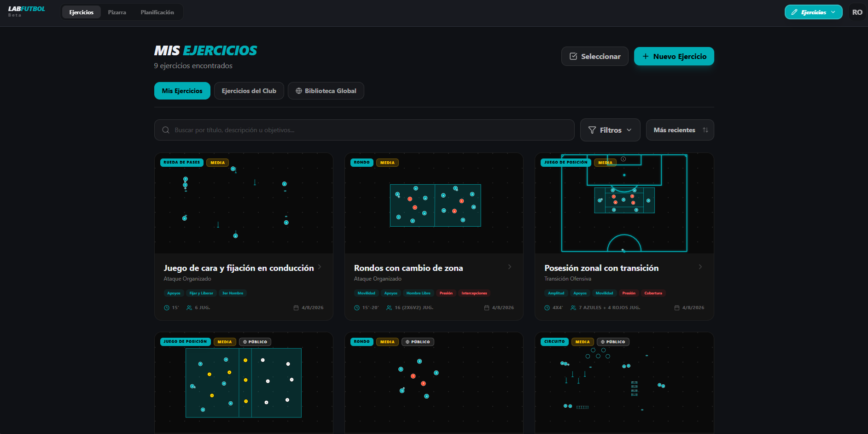
Task: Click the Seleccionar button
Action: (x=595, y=56)
